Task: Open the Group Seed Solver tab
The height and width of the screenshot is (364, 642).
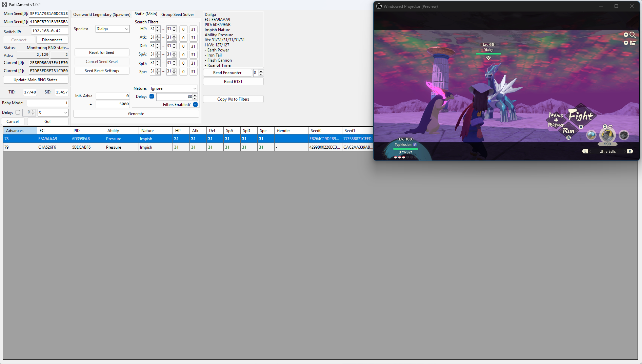Action: pos(178,15)
